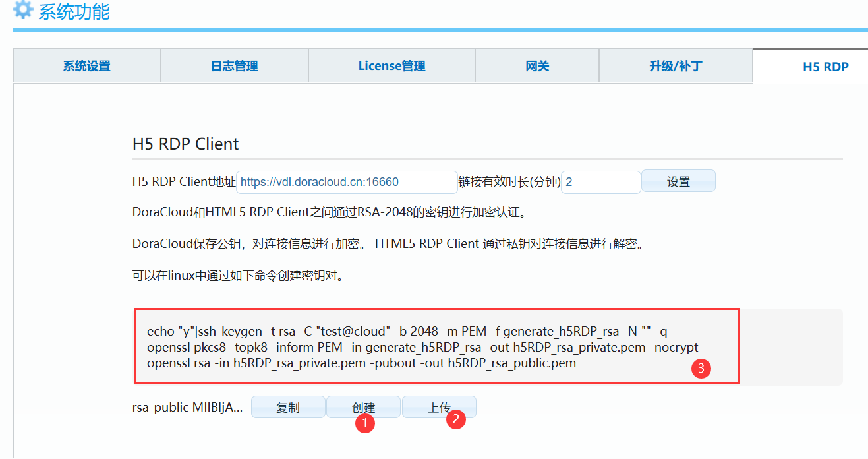This screenshot has width=868, height=459.
Task: Click the 设置 button
Action: coord(678,181)
